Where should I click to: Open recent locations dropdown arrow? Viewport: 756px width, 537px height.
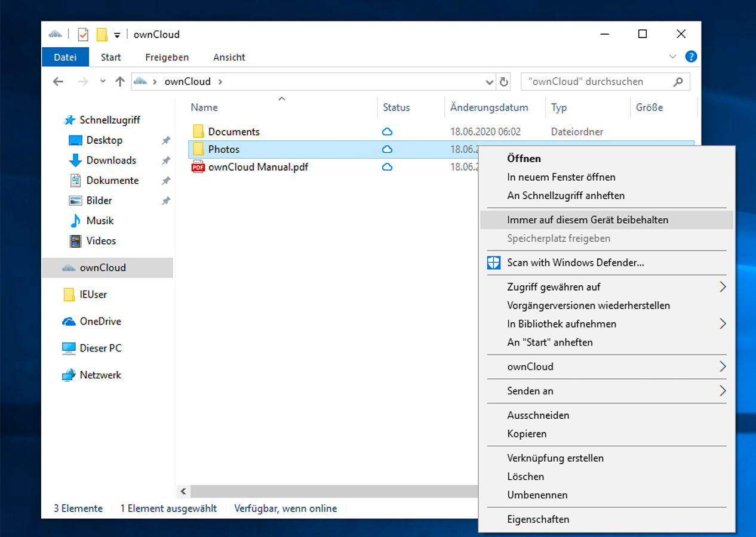(103, 82)
